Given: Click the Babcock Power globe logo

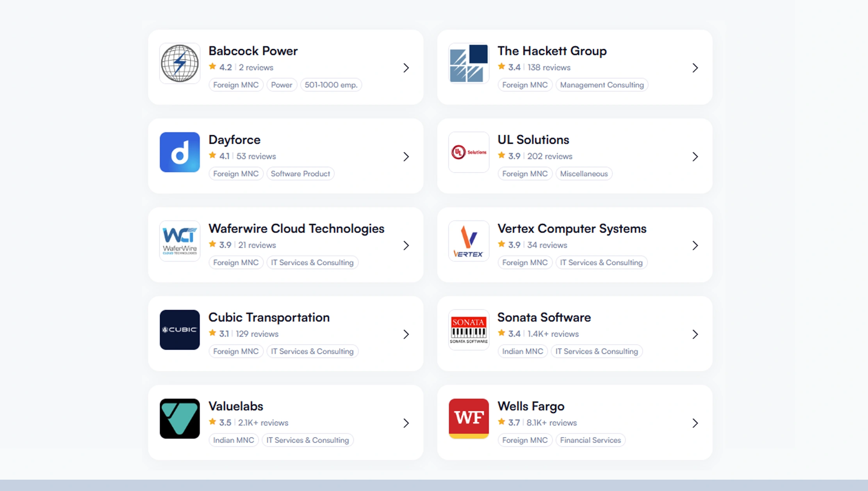Looking at the screenshot, I should click(180, 63).
